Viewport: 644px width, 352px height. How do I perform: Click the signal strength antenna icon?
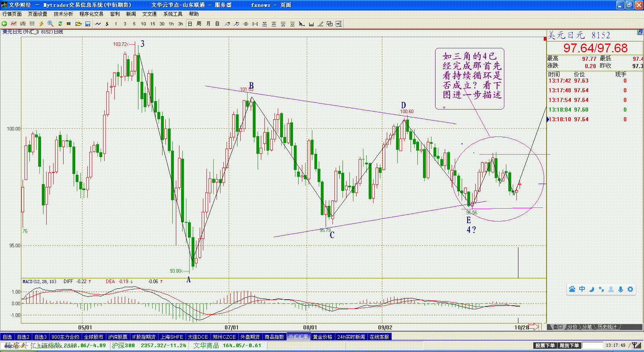coord(637,345)
